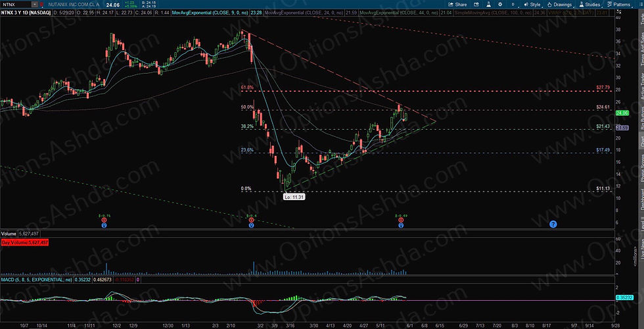Viewport: 644px width, 329px height.
Task: Click the 61.8% Fibonacci level label
Action: pos(247,88)
